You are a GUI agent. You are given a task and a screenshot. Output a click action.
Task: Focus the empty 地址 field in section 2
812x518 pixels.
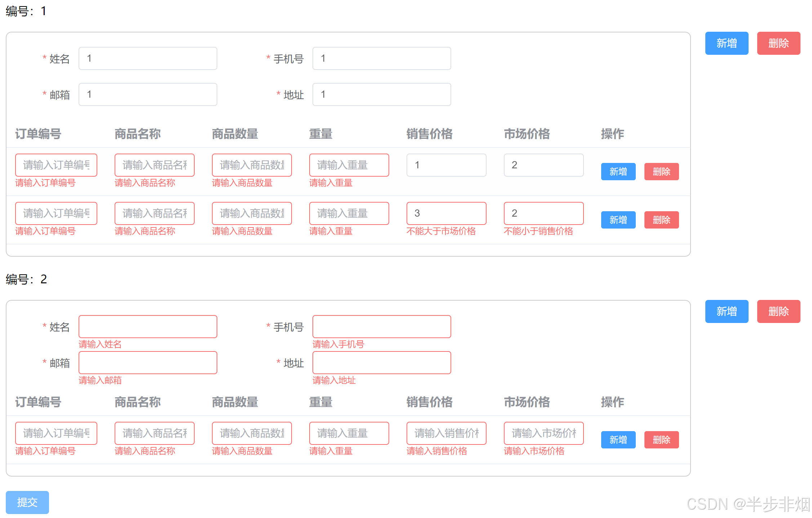tap(381, 363)
